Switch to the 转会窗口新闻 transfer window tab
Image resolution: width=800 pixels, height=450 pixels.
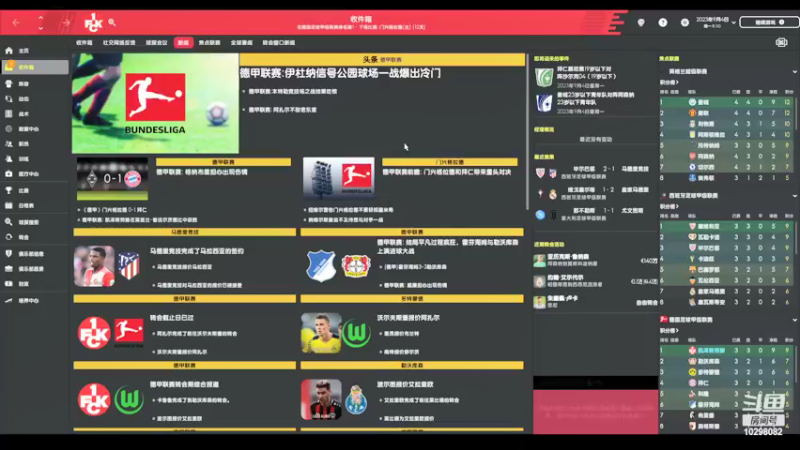click(279, 43)
